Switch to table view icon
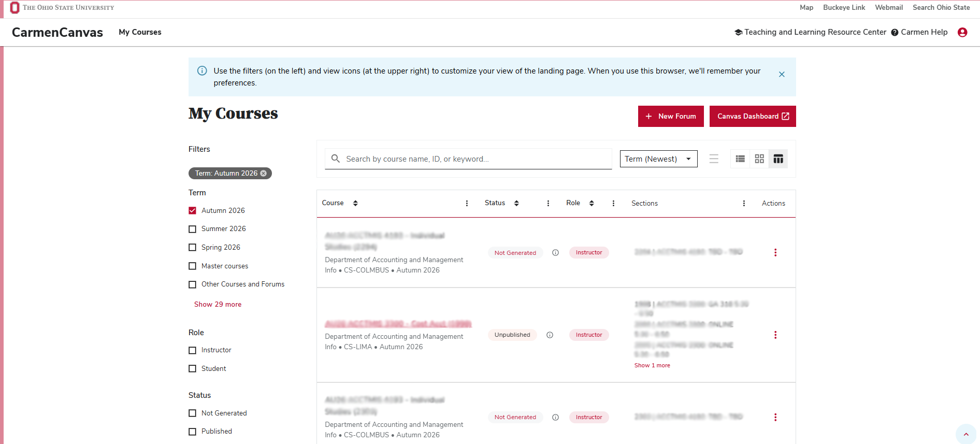The image size is (980, 444). [778, 159]
